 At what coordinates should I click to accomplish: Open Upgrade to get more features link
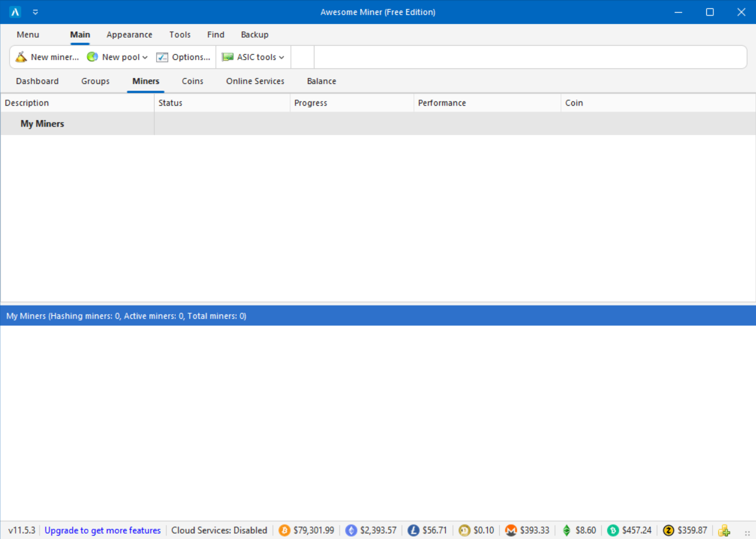tap(103, 531)
